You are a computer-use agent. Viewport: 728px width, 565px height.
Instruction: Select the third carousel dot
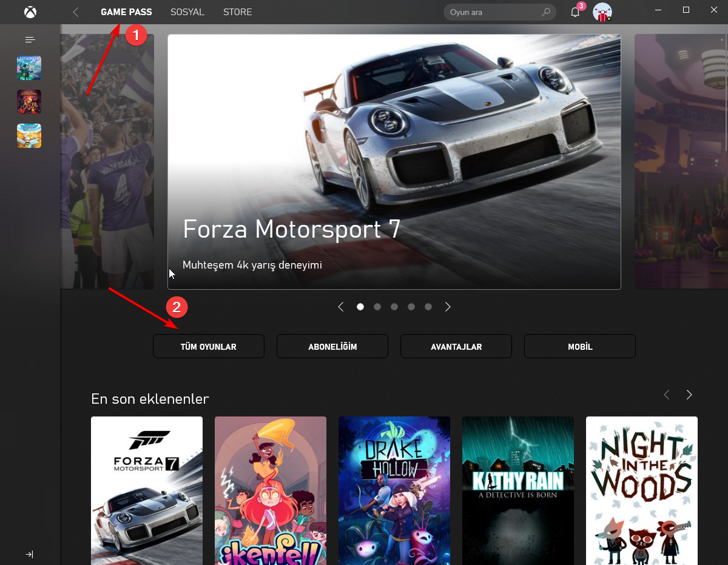394,307
